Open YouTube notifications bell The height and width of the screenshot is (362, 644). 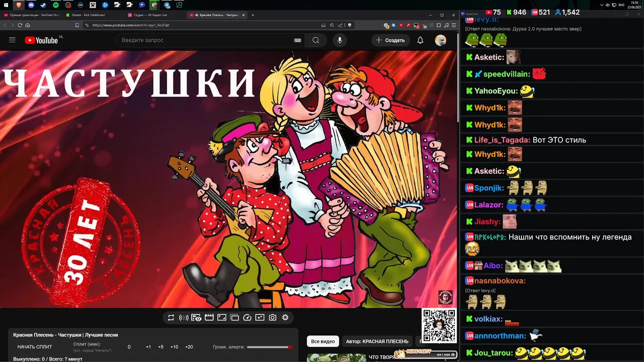tap(421, 40)
